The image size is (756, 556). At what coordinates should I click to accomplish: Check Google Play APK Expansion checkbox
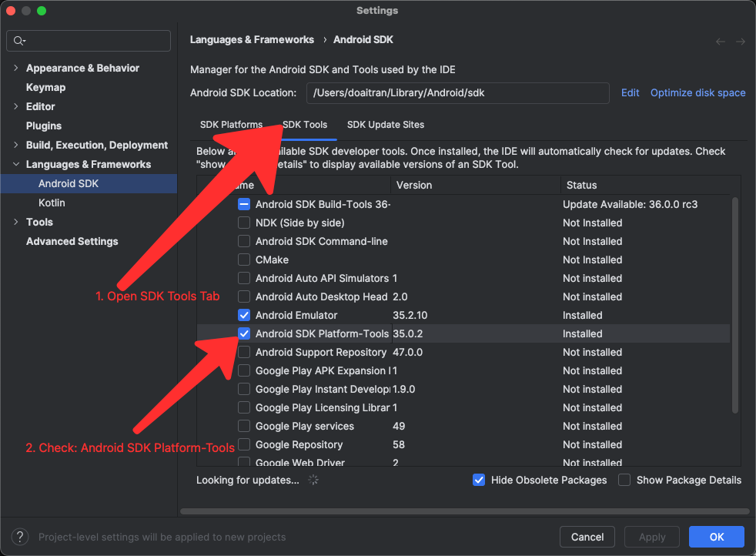(x=244, y=370)
